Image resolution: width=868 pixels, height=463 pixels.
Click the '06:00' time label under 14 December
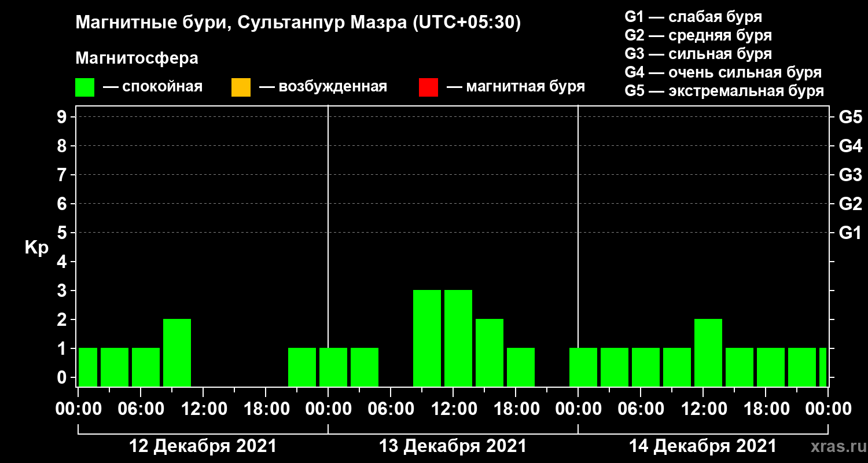click(641, 409)
